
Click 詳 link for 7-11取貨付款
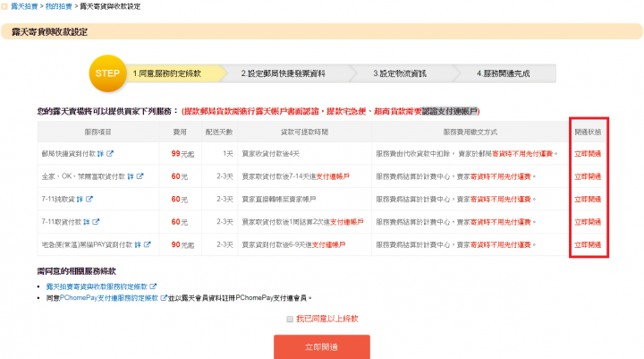coord(87,222)
